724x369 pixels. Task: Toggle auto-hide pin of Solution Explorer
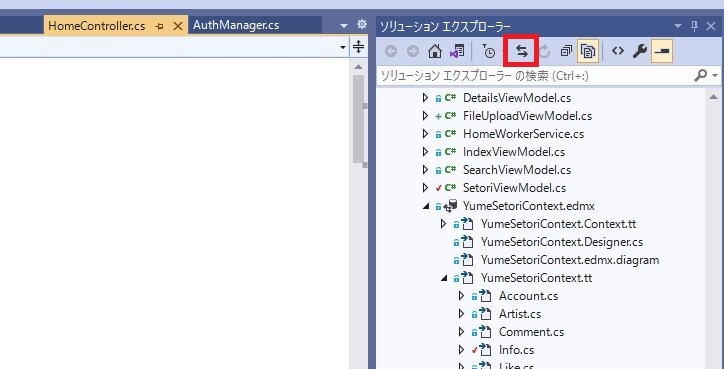point(694,26)
